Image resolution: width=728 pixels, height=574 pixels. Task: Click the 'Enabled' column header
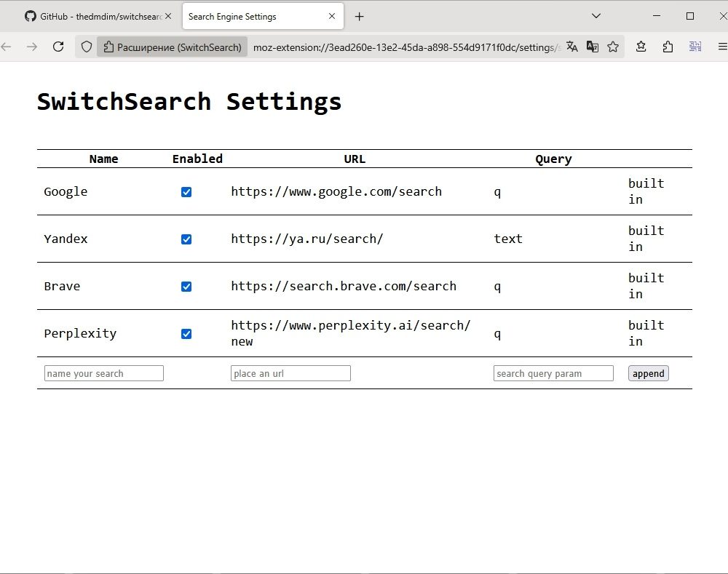click(197, 159)
